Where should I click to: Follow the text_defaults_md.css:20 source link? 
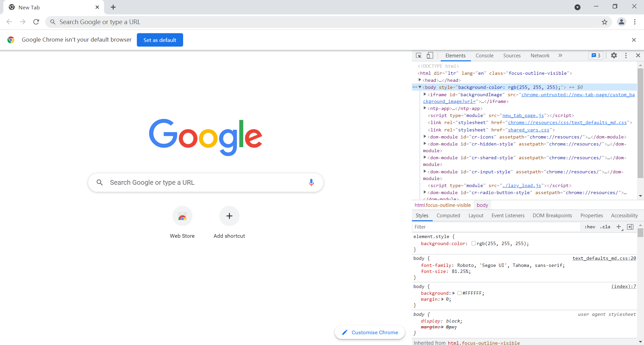604,258
